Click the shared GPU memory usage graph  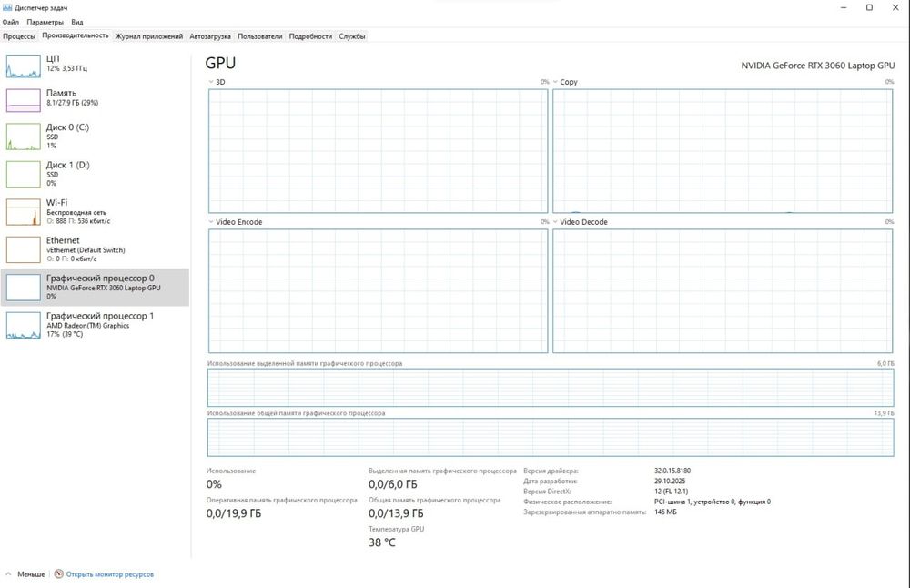pos(551,437)
